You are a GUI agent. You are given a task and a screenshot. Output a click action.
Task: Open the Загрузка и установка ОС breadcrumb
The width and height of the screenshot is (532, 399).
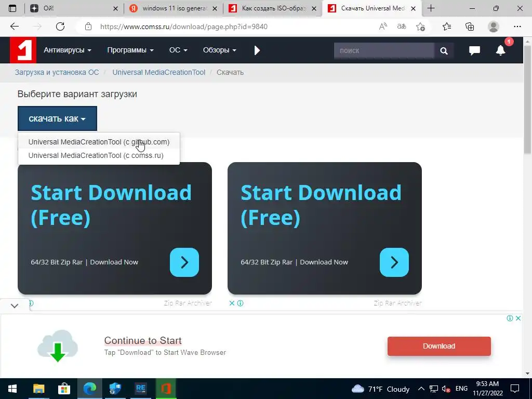point(57,72)
